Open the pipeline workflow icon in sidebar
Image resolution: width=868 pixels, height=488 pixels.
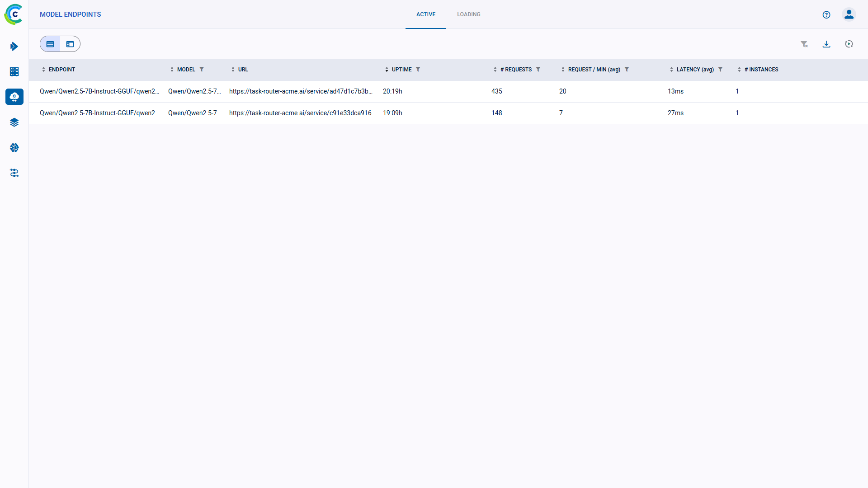click(x=14, y=173)
